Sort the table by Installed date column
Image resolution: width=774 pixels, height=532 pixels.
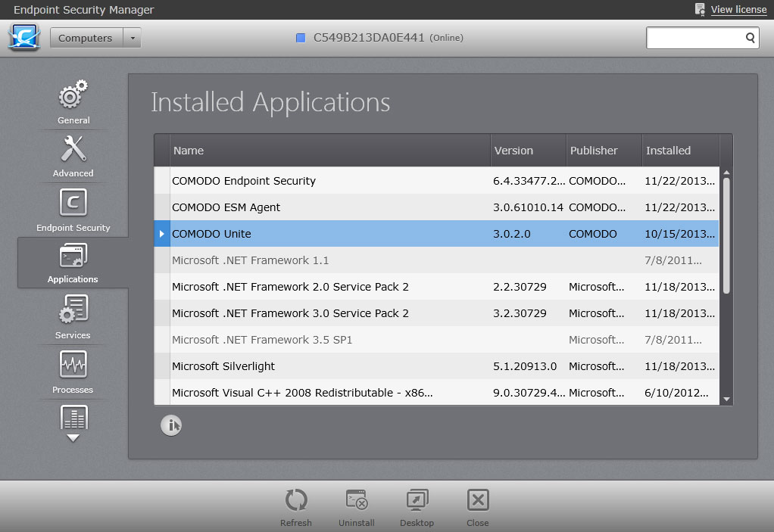[679, 151]
